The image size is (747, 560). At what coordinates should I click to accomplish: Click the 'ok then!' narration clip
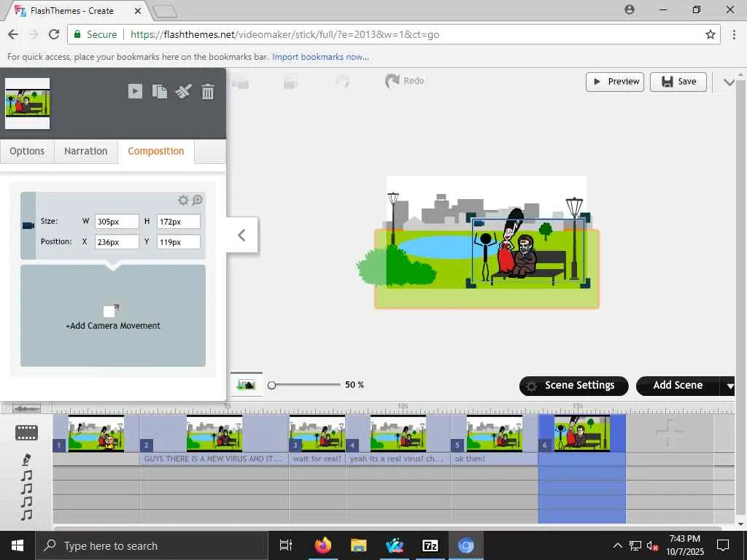[x=495, y=459]
